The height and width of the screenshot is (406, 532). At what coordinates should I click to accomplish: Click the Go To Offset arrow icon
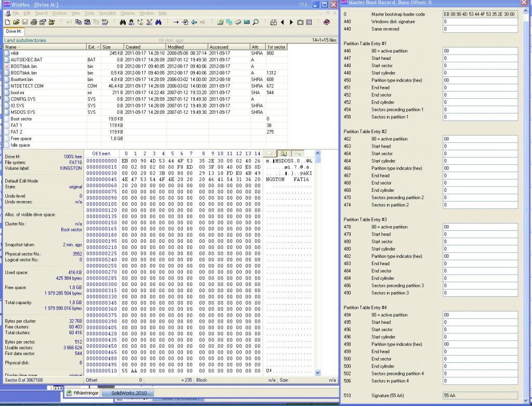[x=176, y=22]
